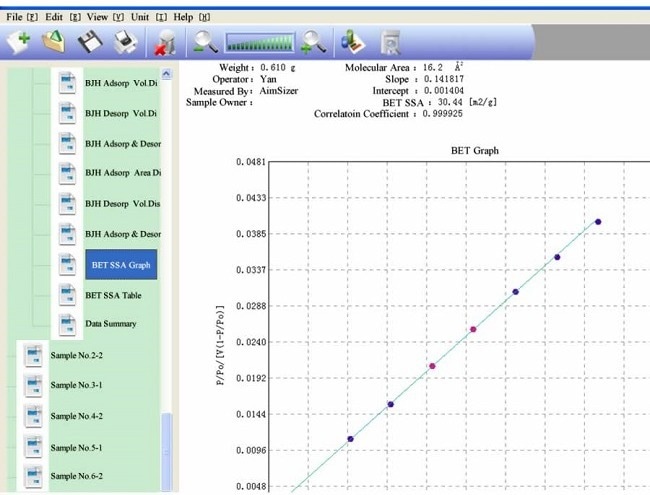Viewport: 650px width, 495px height.
Task: Select Sample No.3-1 in the tree
Action: point(76,385)
